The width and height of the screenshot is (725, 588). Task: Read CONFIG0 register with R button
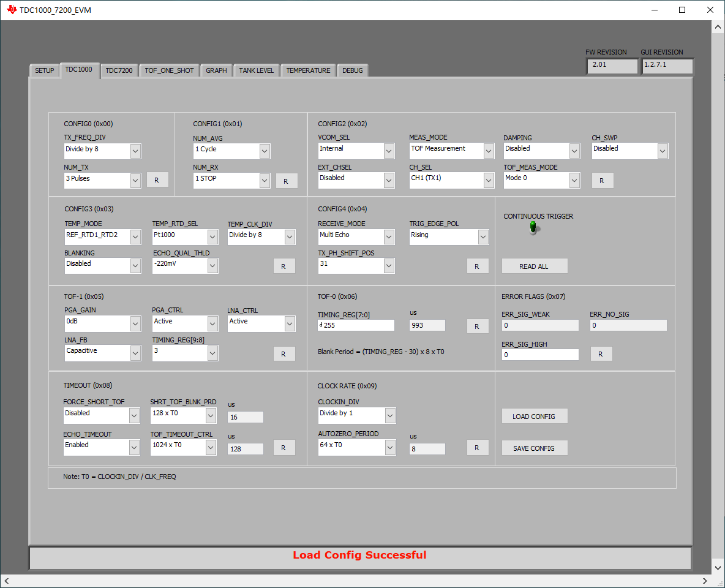(x=157, y=180)
